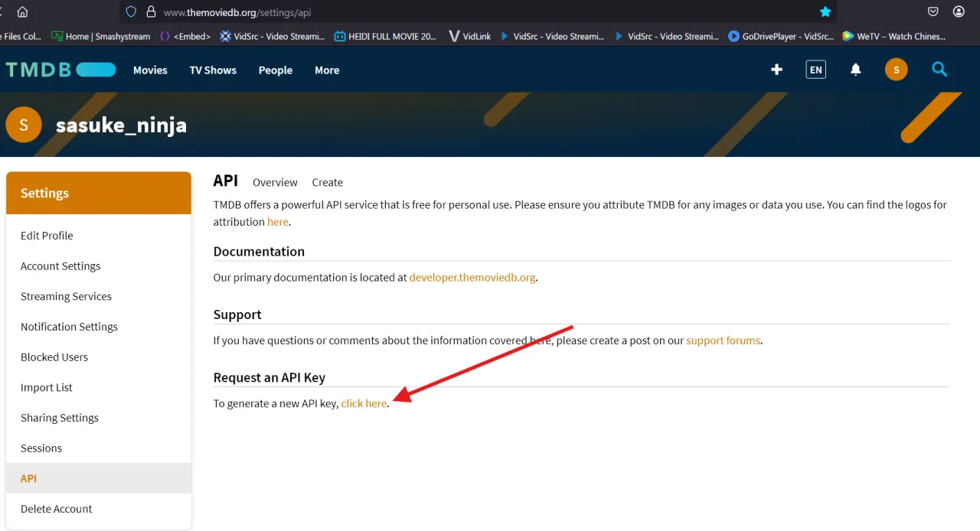
Task: Click the Support heading
Action: click(237, 314)
